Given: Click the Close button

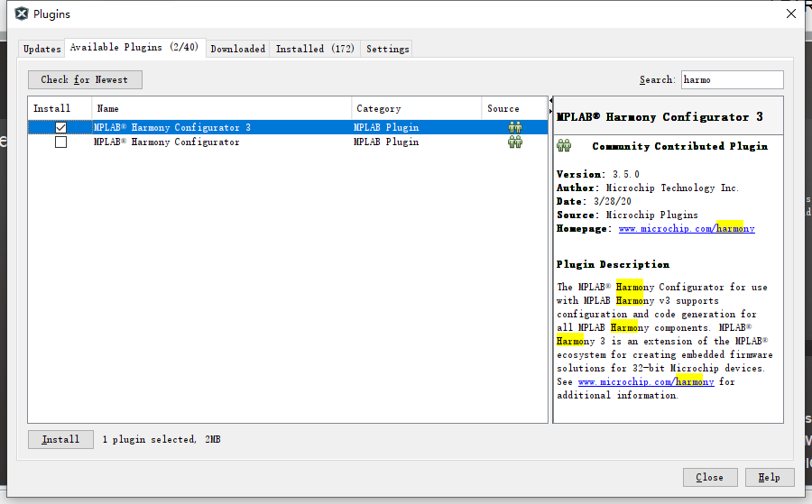Looking at the screenshot, I should click(x=710, y=478).
